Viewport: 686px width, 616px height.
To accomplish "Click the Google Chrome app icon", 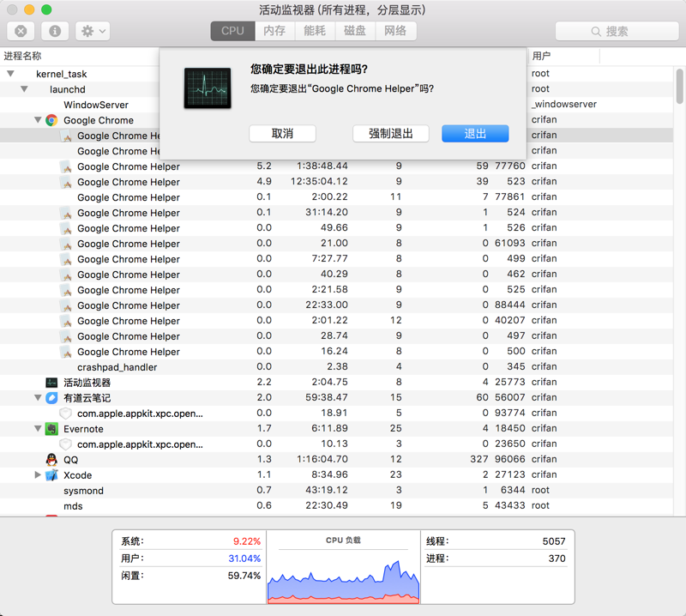I will coord(51,120).
